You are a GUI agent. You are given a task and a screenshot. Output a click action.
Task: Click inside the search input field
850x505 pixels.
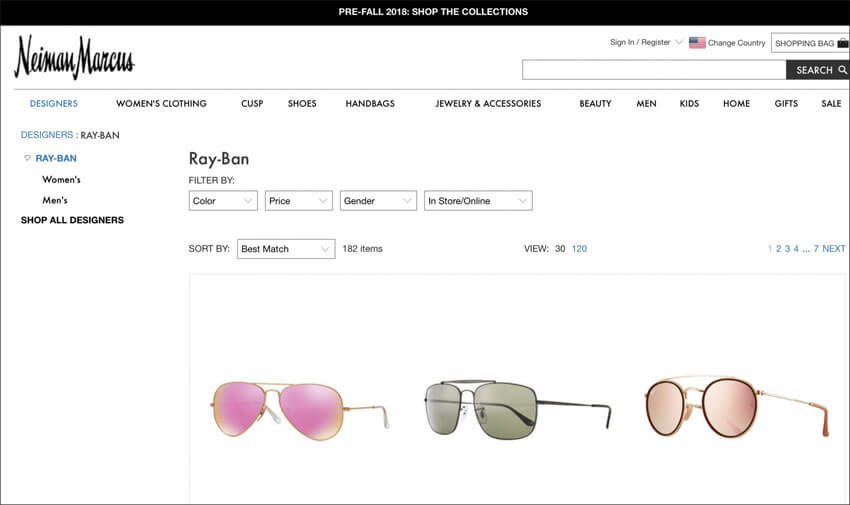click(654, 70)
